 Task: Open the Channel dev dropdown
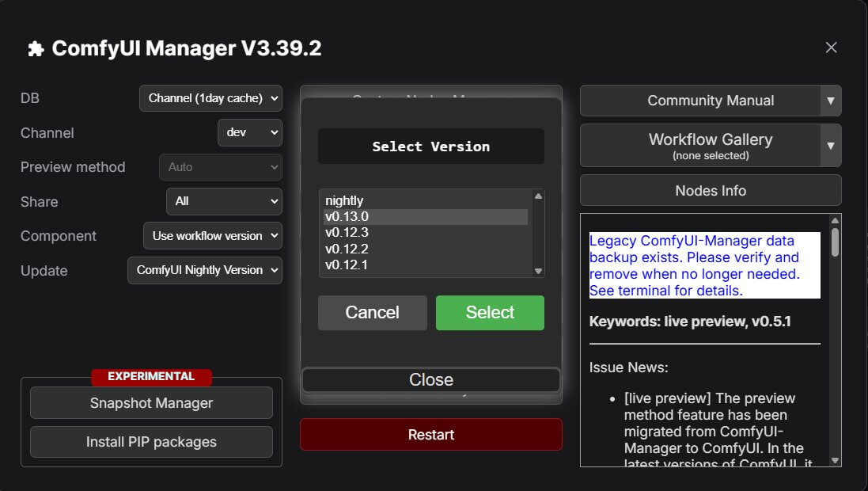(x=249, y=132)
